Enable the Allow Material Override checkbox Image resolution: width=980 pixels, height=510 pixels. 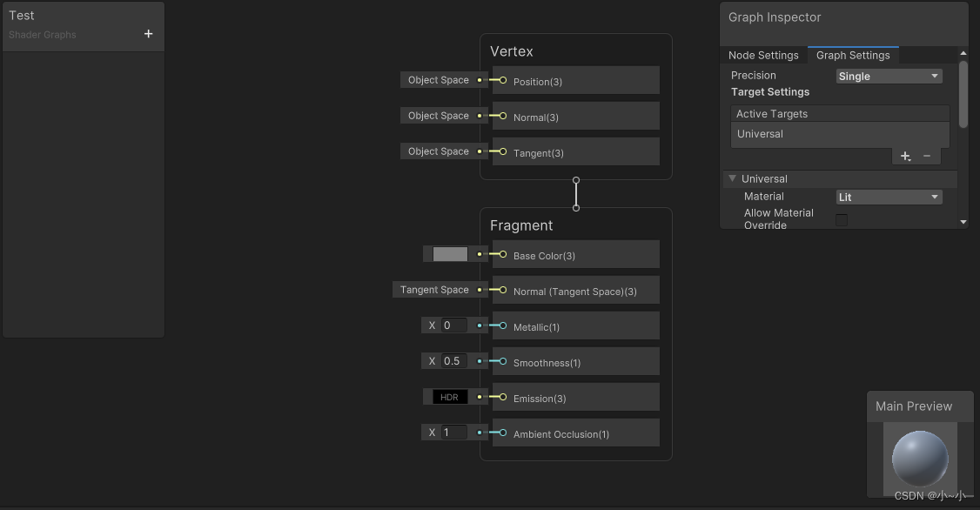click(841, 219)
